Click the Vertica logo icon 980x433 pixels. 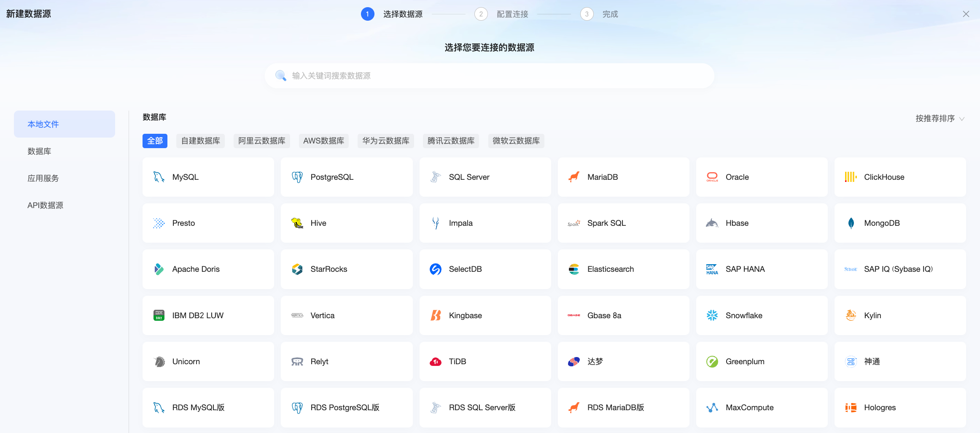(297, 315)
